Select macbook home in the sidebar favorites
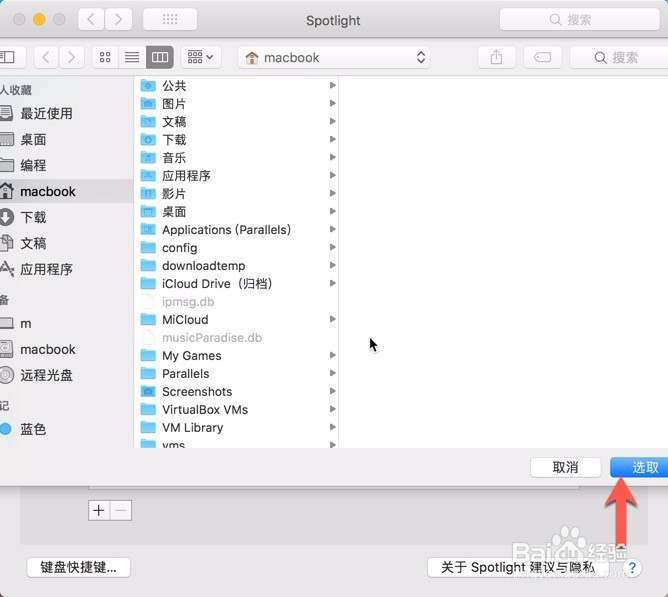Image resolution: width=668 pixels, height=597 pixels. point(64,191)
